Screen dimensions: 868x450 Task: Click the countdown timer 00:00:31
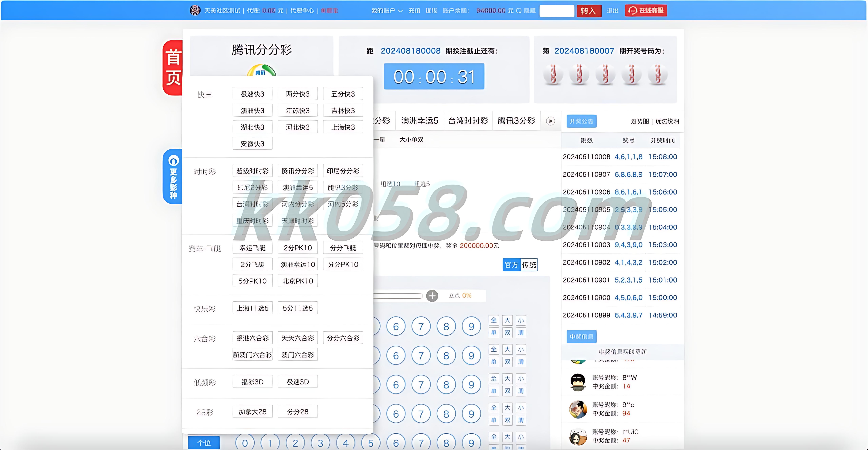[x=434, y=76]
